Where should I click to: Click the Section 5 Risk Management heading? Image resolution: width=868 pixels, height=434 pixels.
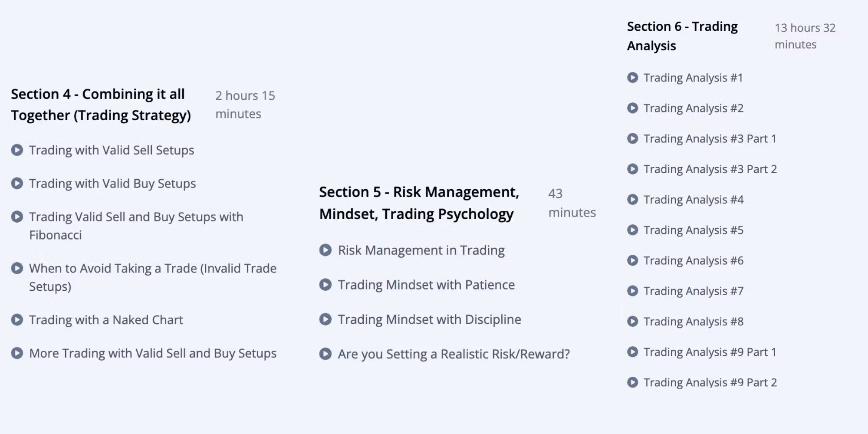419,203
